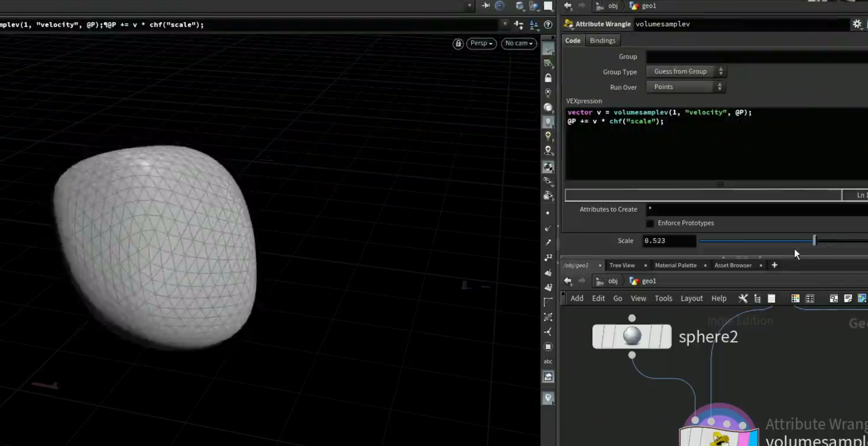Open the Run Over Points dropdown
Image resolution: width=868 pixels, height=446 pixels.
point(686,87)
